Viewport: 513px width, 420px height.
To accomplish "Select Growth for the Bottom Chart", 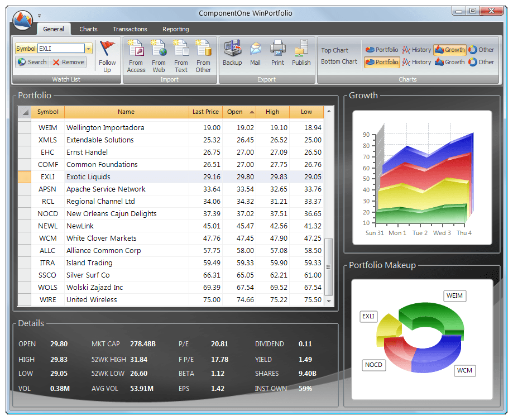I will coord(450,62).
